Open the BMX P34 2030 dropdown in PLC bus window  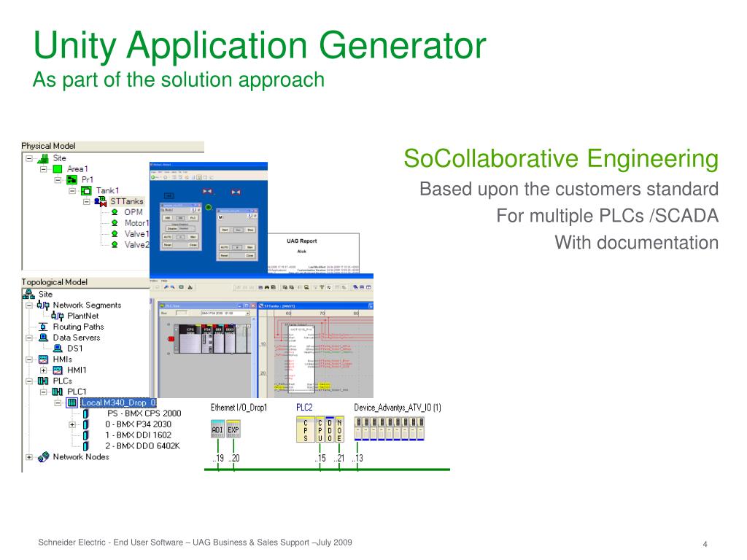248,314
